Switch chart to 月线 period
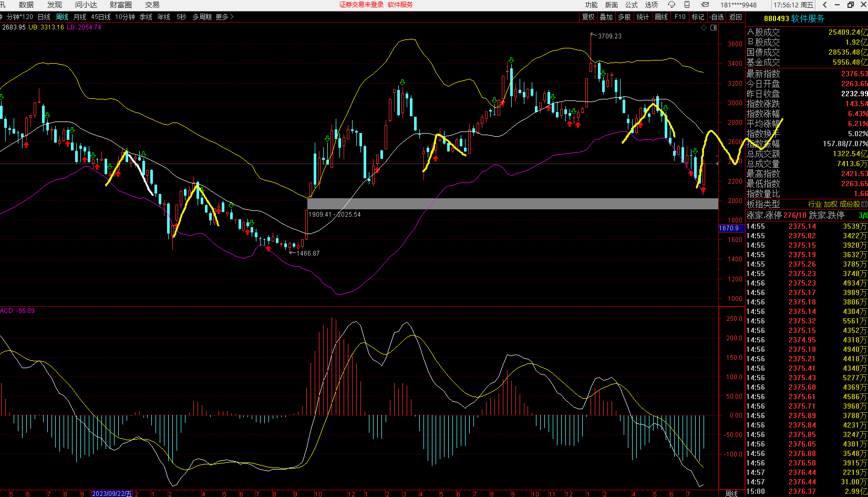 (80, 17)
